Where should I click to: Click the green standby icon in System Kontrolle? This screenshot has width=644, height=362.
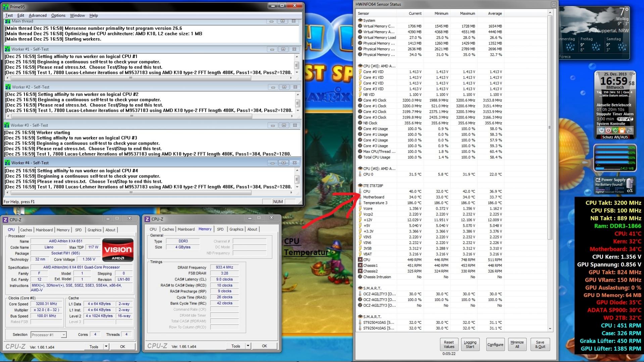[615, 130]
